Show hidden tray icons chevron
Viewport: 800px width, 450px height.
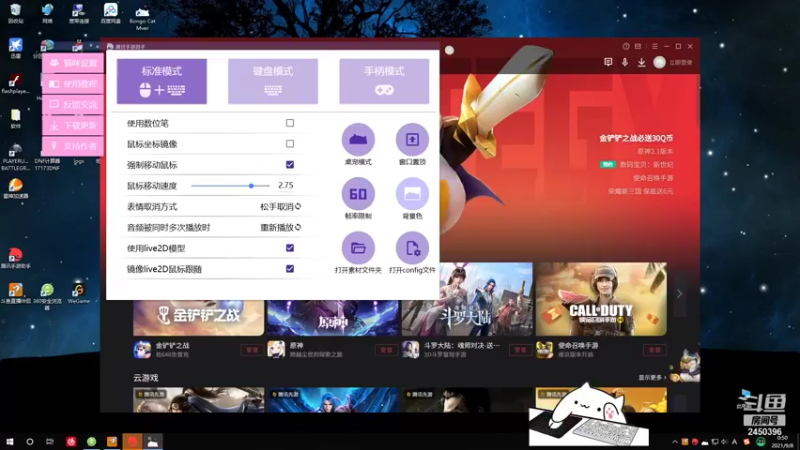point(674,442)
